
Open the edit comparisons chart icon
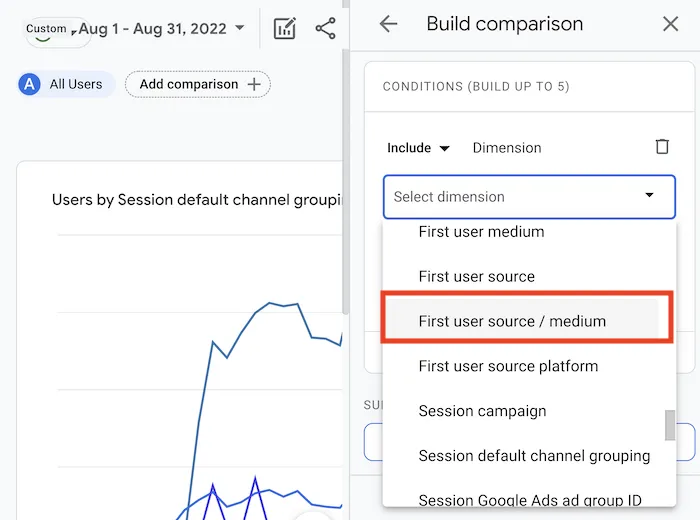(x=284, y=28)
